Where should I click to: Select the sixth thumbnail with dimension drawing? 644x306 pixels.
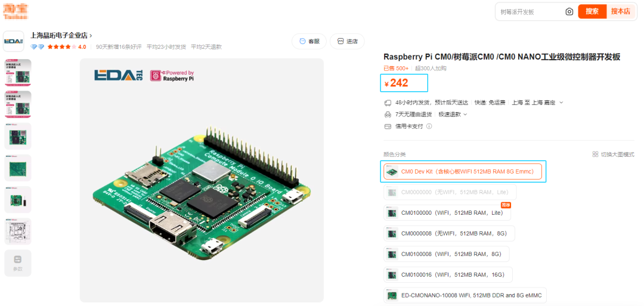(x=18, y=231)
